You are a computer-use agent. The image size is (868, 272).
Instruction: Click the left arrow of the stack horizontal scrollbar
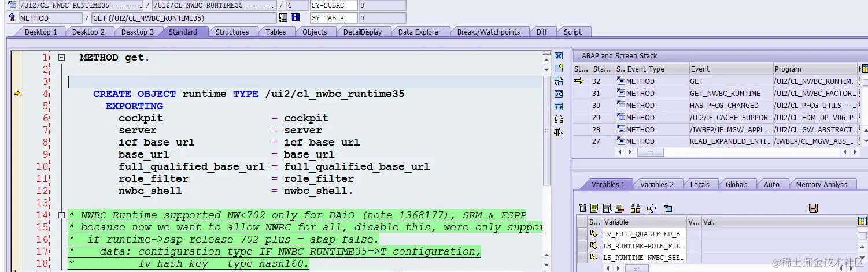point(620,152)
